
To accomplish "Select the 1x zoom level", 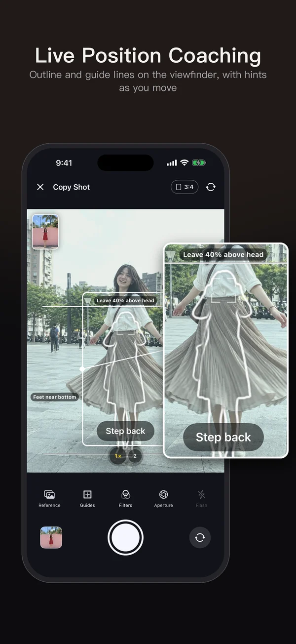I will [x=118, y=456].
